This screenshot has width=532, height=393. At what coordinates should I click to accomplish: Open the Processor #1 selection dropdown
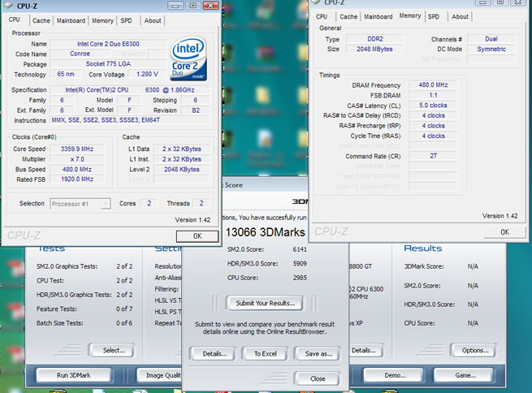click(80, 204)
